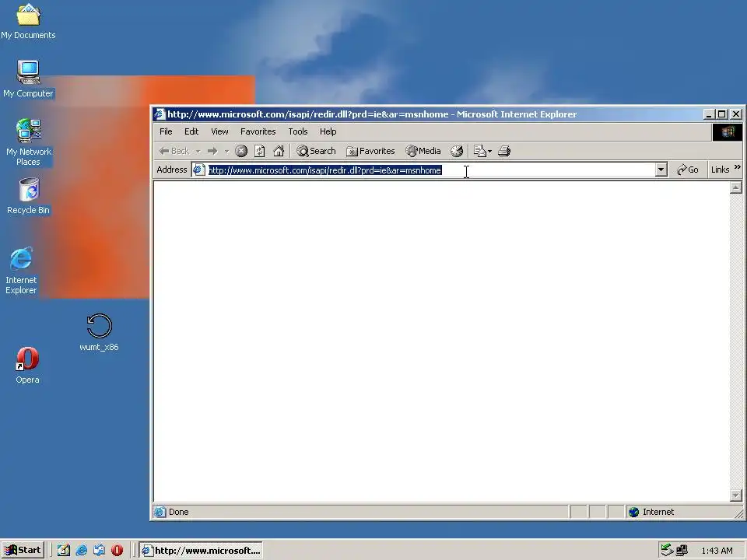Image resolution: width=747 pixels, height=560 pixels.
Task: Select the Internet Explorer desktop icon
Action: pyautogui.click(x=21, y=271)
